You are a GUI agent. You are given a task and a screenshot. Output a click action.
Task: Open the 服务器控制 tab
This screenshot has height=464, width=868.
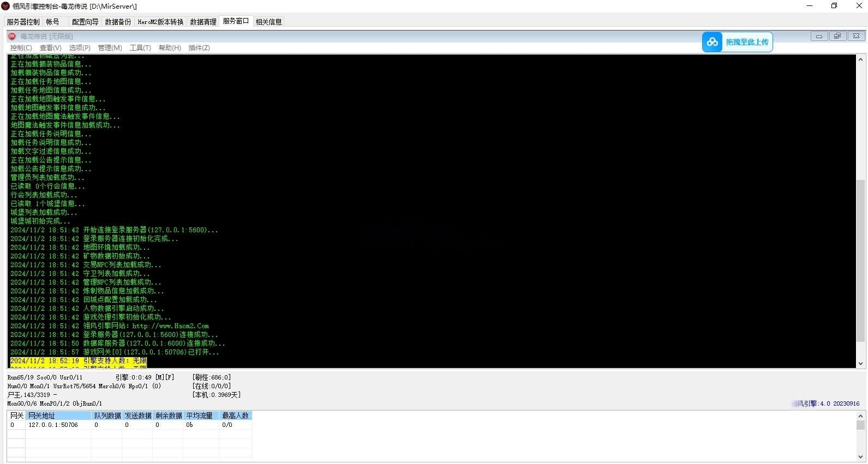click(x=23, y=22)
